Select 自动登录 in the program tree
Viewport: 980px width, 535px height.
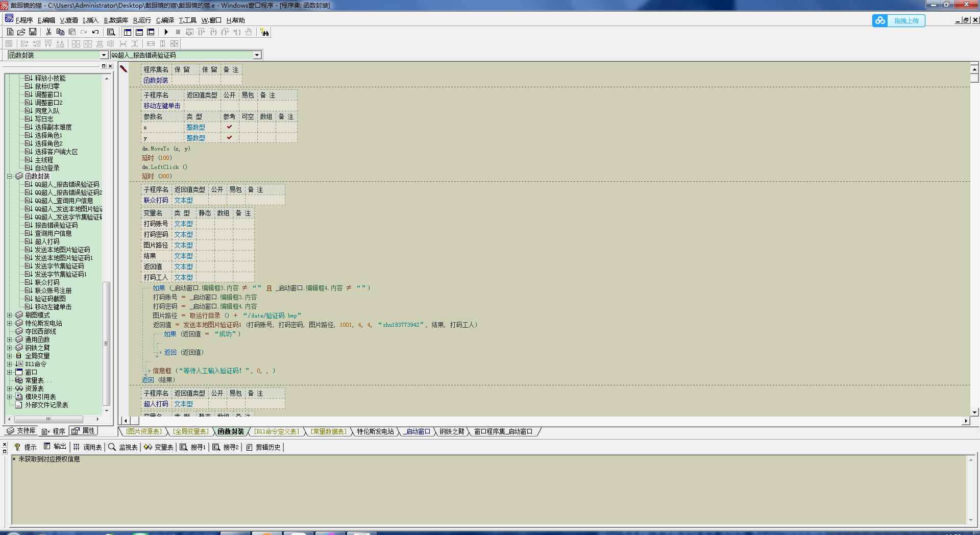coord(47,168)
